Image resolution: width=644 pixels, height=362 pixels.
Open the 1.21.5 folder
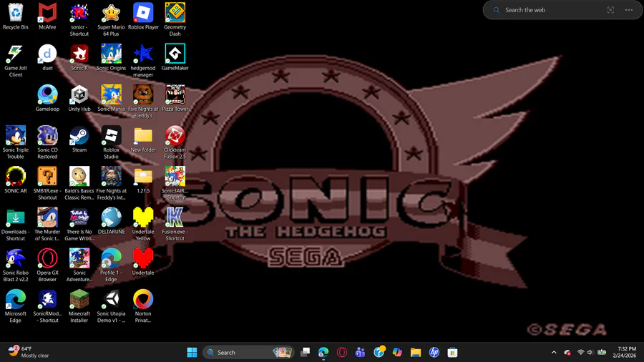(143, 180)
